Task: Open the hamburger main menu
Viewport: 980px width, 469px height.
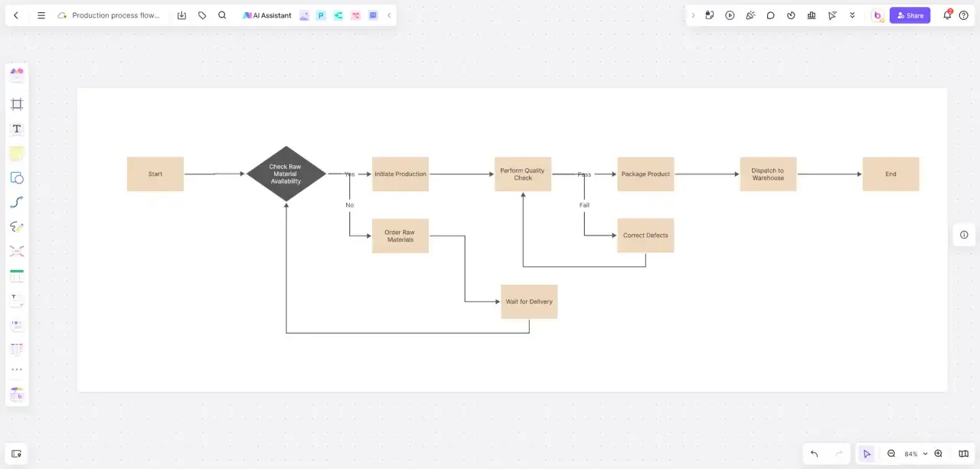Action: 41,15
